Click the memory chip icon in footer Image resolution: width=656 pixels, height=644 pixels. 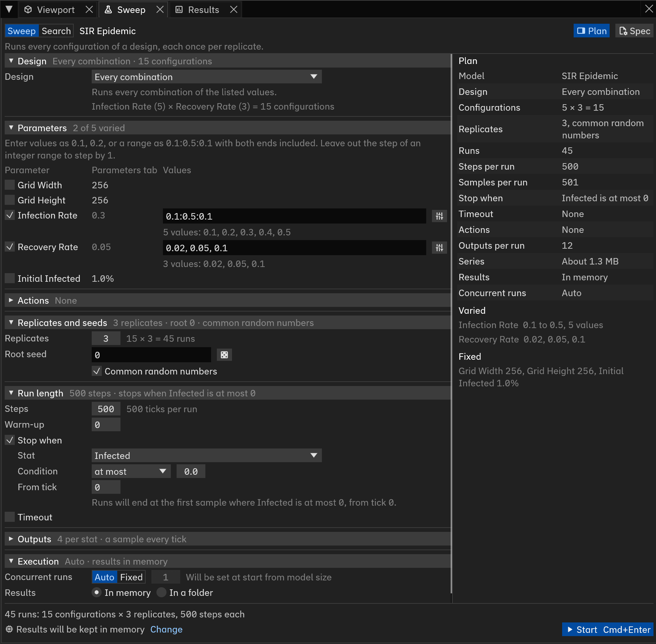click(x=9, y=629)
